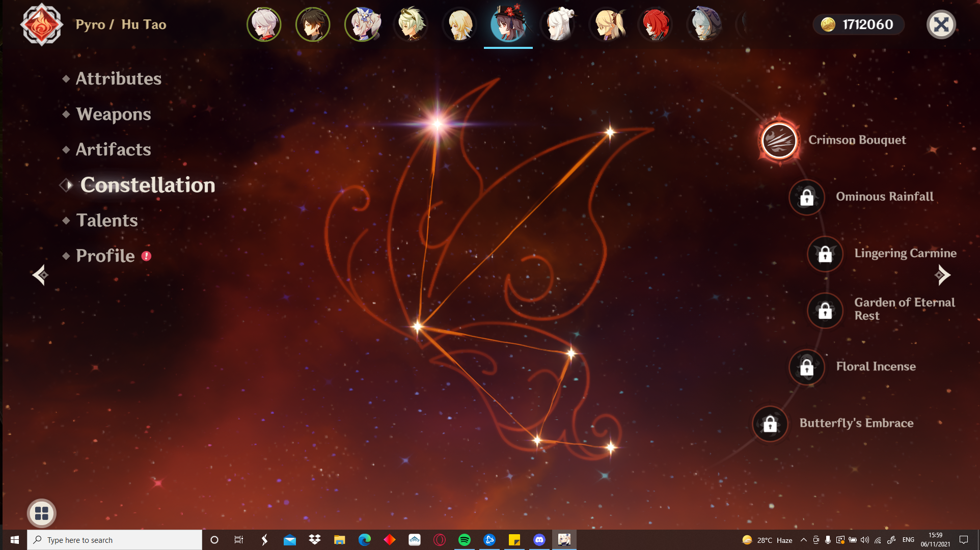Show hidden system tray icons
The height and width of the screenshot is (550, 980).
click(x=803, y=540)
